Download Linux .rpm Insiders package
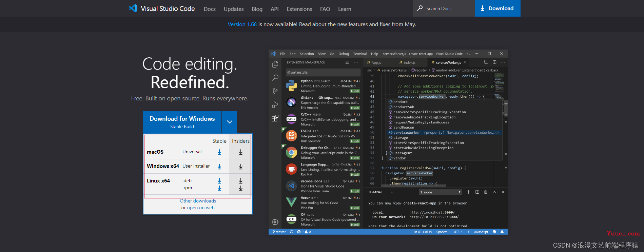This screenshot has width=644, height=252. click(x=241, y=188)
